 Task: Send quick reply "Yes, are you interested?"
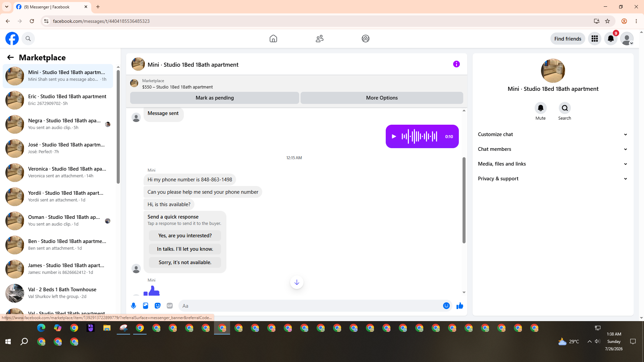[x=185, y=236]
